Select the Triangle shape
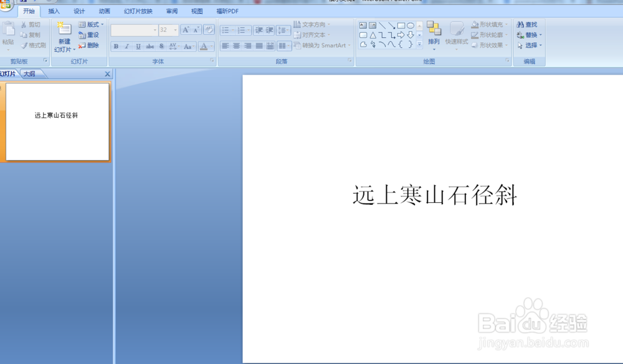The width and height of the screenshot is (623, 364). click(x=373, y=35)
